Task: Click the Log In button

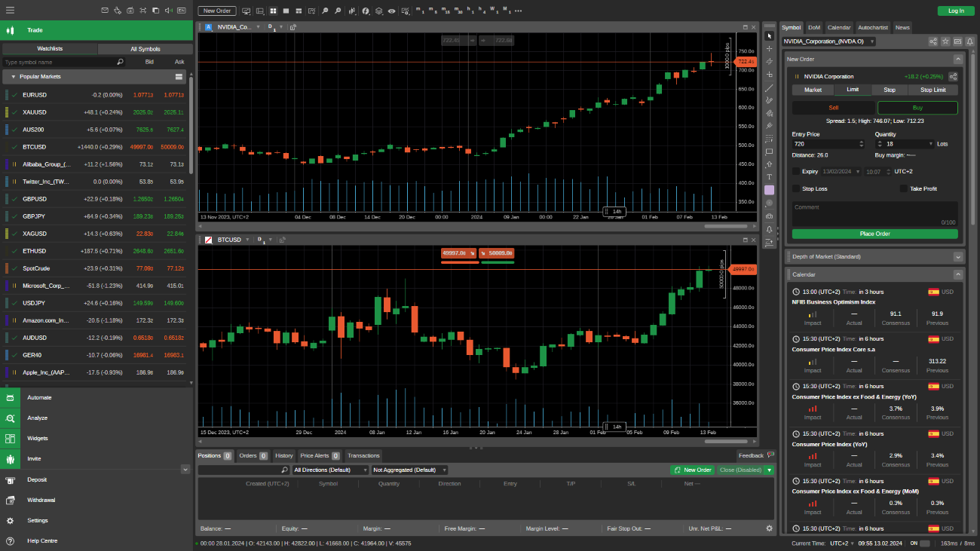Action: pyautogui.click(x=955, y=11)
